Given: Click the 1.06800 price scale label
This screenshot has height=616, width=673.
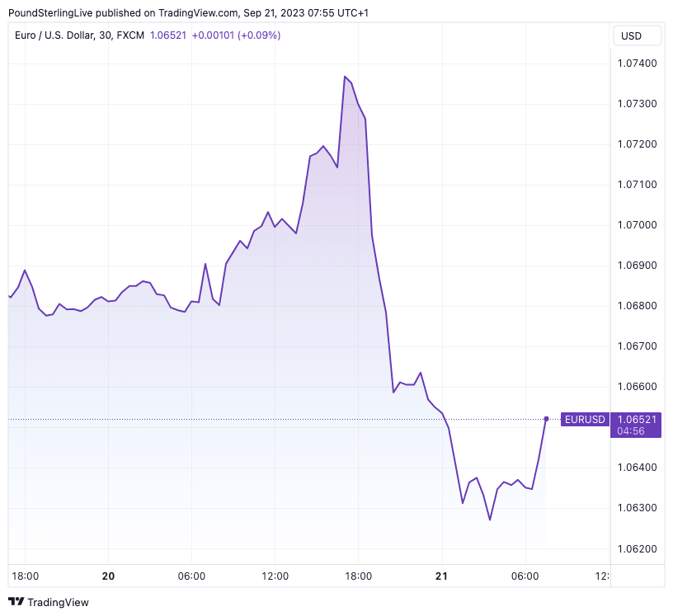Looking at the screenshot, I should coord(636,306).
